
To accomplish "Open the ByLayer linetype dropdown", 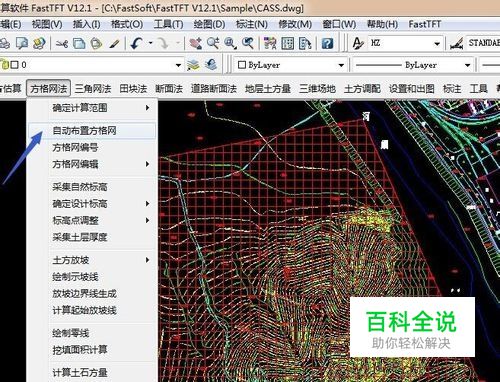I will [467, 65].
